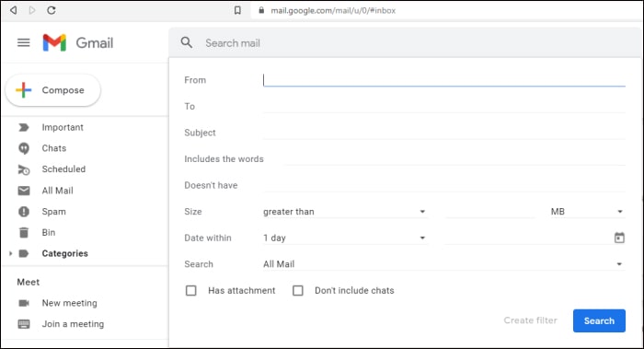Click the magnifying glass search icon
Screen dimensions: 644x349
[x=187, y=42]
